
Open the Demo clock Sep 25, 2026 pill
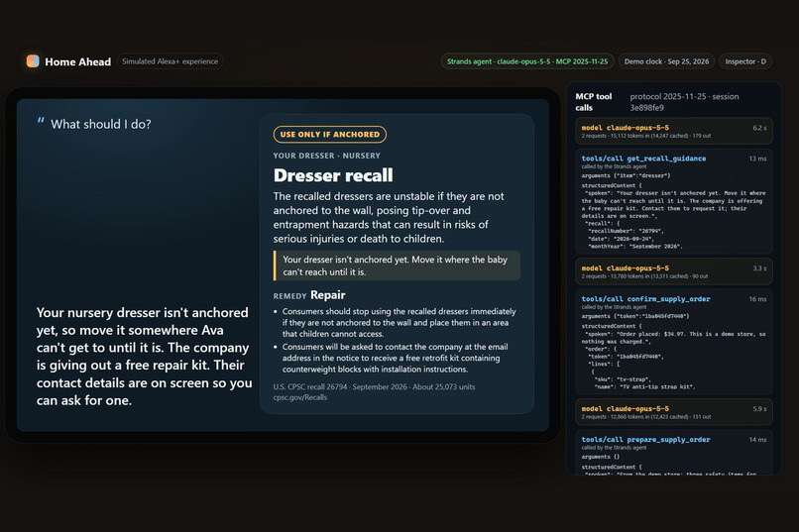(x=666, y=61)
